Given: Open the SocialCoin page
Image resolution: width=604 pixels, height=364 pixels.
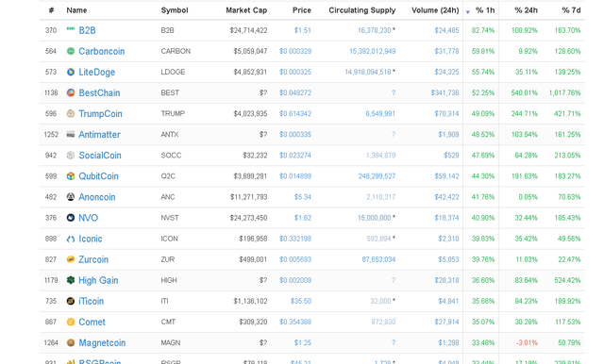Looking at the screenshot, I should click(x=100, y=155).
